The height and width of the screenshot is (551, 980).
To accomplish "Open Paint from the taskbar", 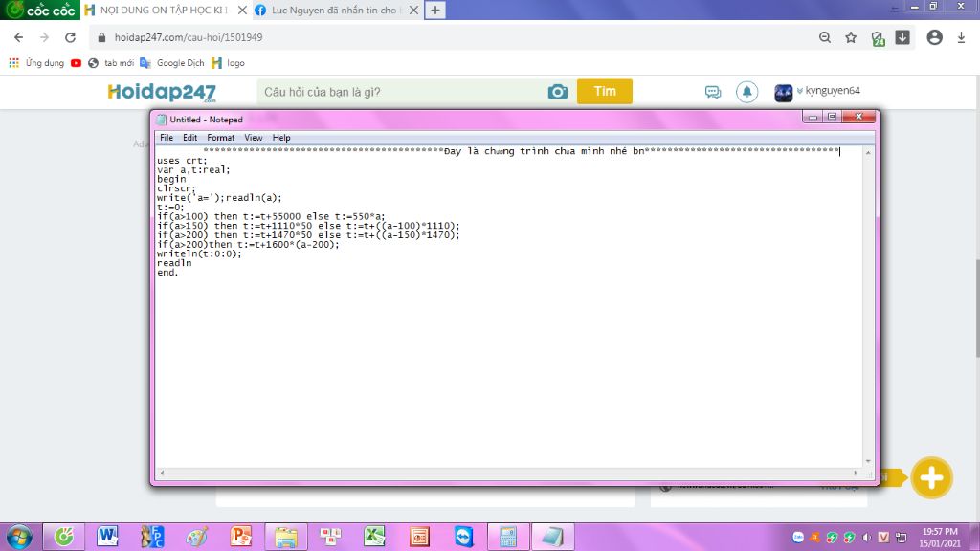I will click(x=196, y=537).
